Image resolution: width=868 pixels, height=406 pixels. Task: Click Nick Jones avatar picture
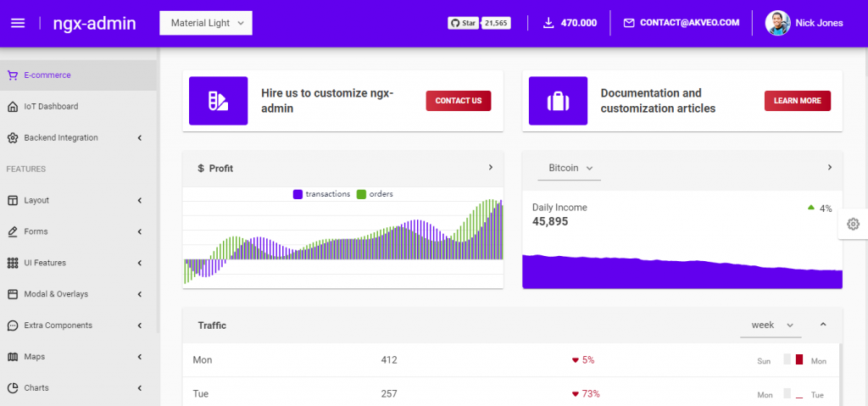point(777,23)
